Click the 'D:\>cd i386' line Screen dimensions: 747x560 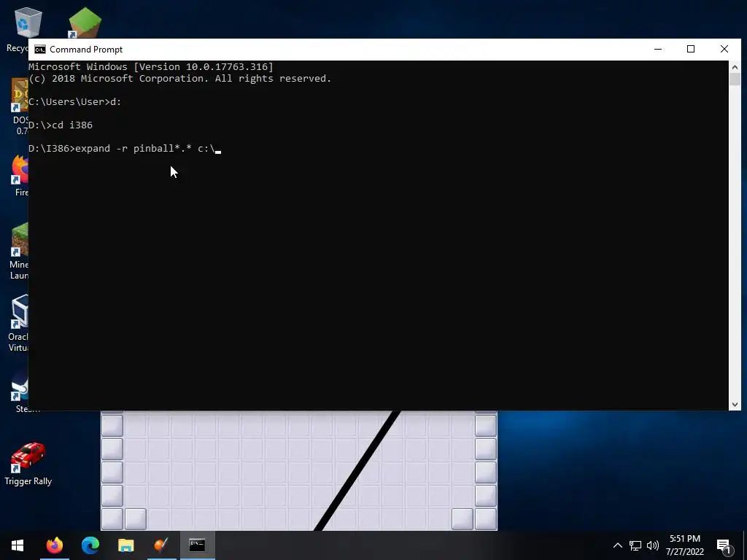[x=61, y=125]
